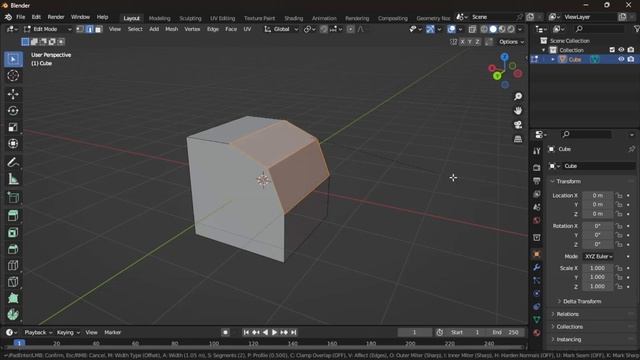Toggle X-ray view
The height and width of the screenshot is (360, 640).
(472, 29)
